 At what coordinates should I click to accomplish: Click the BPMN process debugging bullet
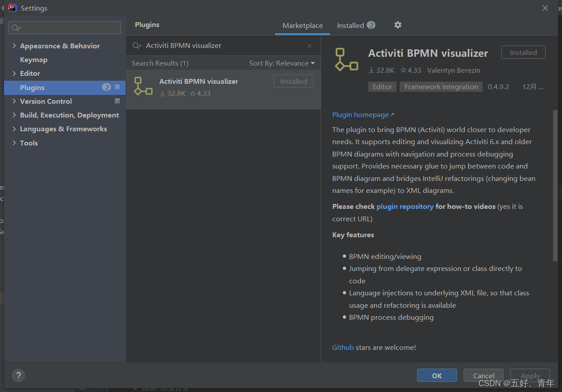[x=391, y=318]
